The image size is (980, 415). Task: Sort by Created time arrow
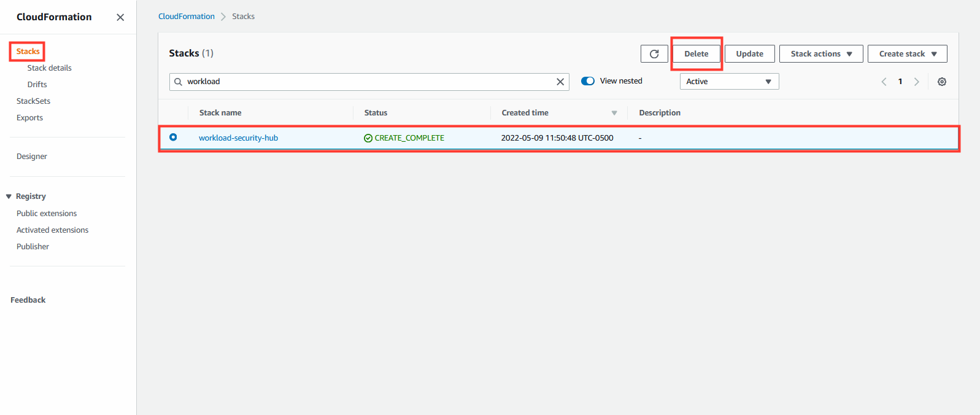click(614, 113)
